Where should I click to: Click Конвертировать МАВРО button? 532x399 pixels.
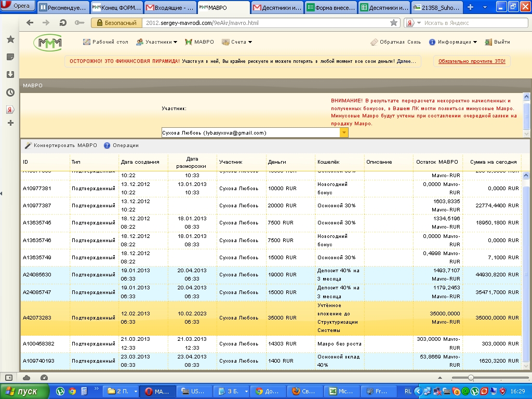61,145
